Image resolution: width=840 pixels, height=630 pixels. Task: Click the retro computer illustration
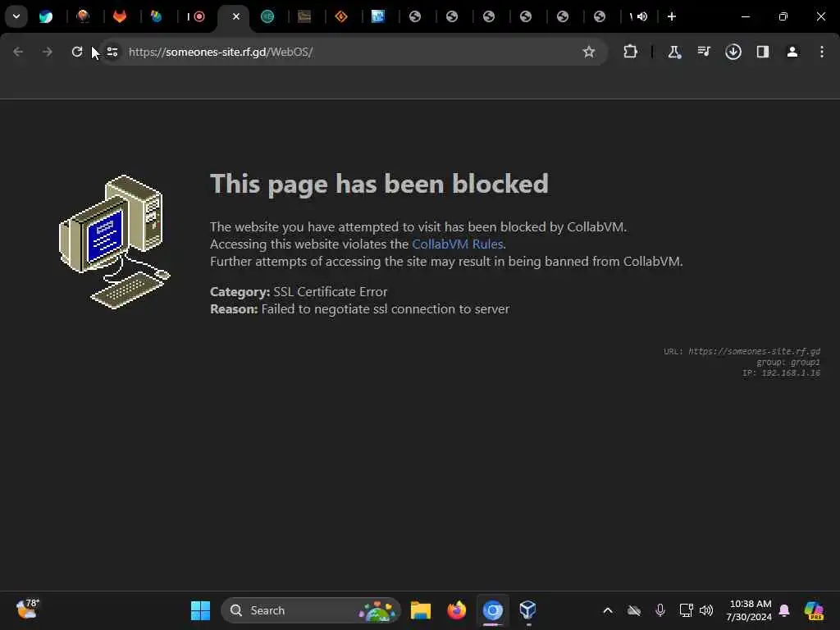(x=114, y=242)
